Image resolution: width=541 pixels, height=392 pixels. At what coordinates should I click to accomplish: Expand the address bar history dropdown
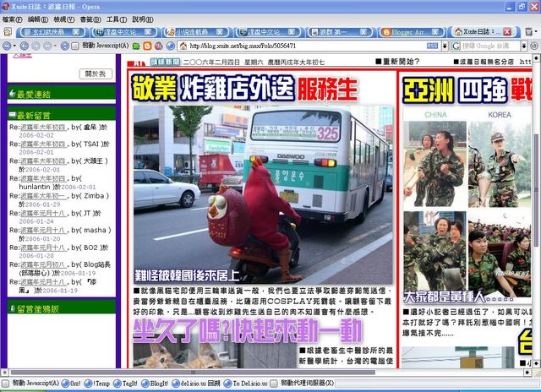tap(445, 46)
